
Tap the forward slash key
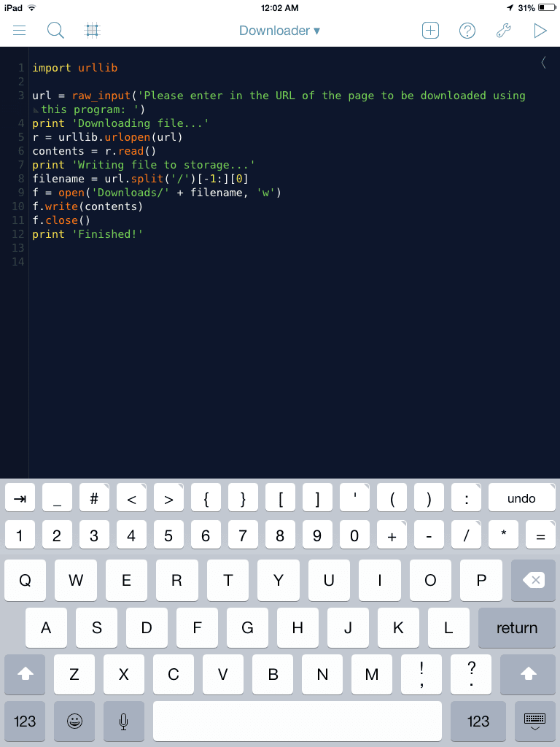(x=466, y=535)
